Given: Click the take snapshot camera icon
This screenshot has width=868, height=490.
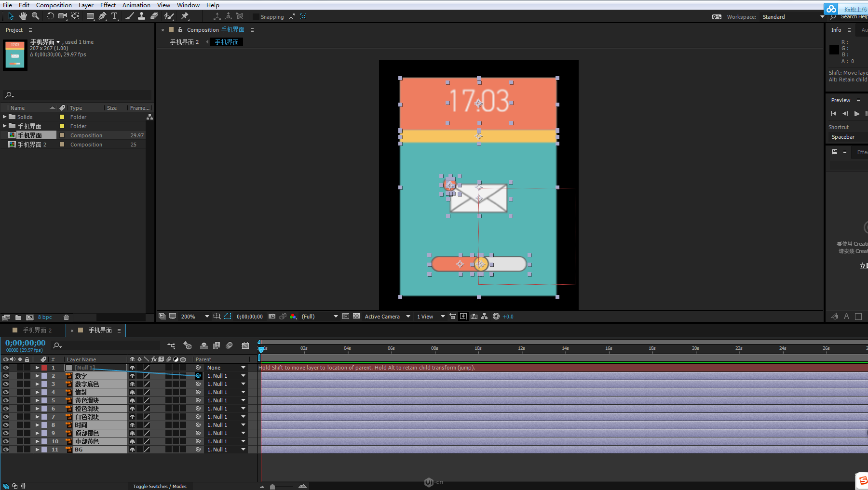Looking at the screenshot, I should point(272,317).
